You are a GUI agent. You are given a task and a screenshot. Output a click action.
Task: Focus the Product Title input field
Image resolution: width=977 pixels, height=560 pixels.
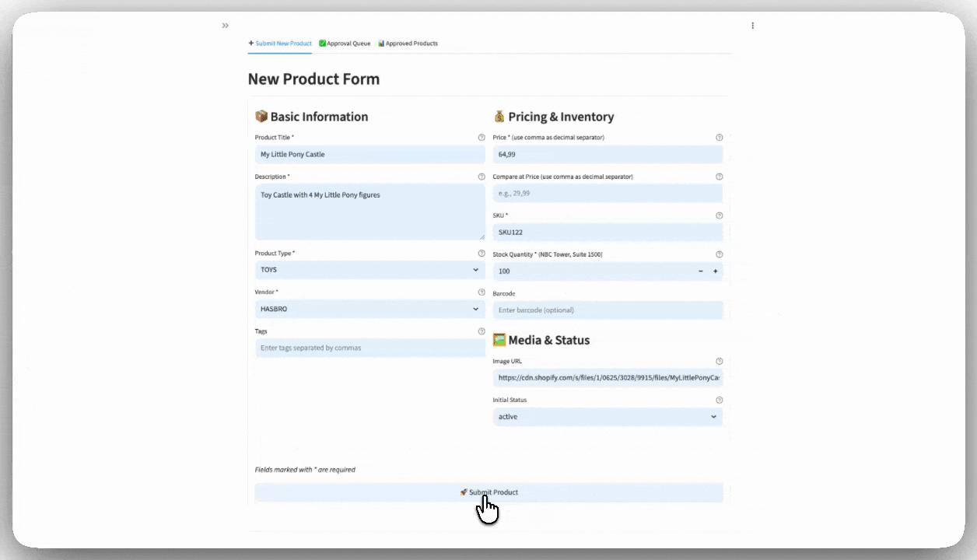point(369,154)
